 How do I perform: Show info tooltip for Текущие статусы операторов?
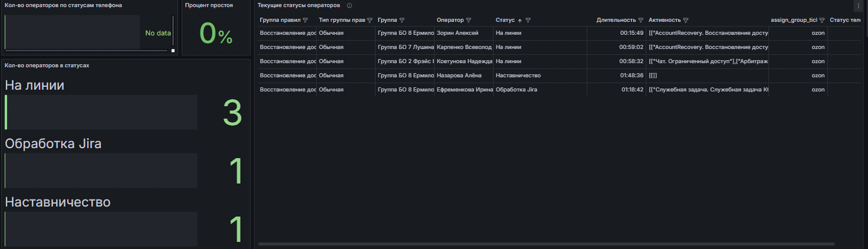click(350, 5)
